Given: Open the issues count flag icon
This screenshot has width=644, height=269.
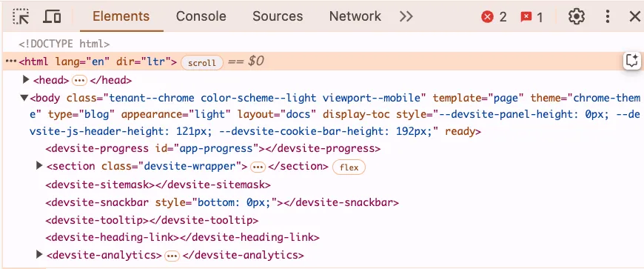Looking at the screenshot, I should [531, 17].
